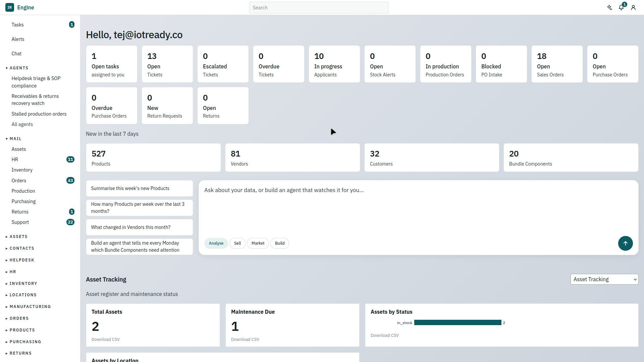Expand the HELPDESK sidebar section
This screenshot has width=644, height=362.
(20, 260)
